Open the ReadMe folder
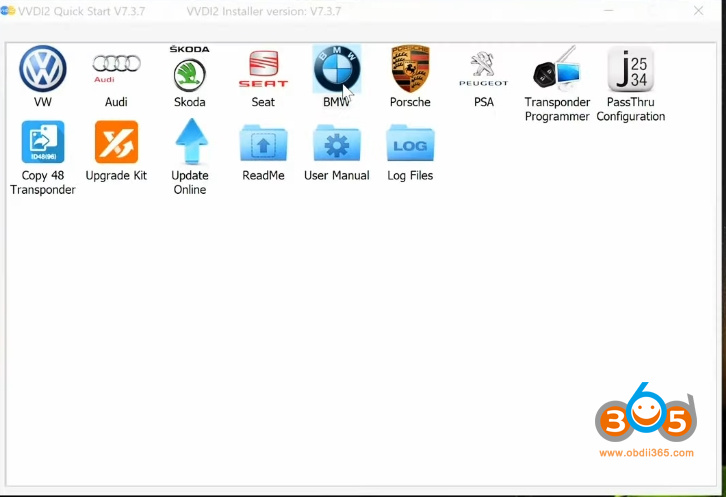The image size is (726, 497). (263, 143)
